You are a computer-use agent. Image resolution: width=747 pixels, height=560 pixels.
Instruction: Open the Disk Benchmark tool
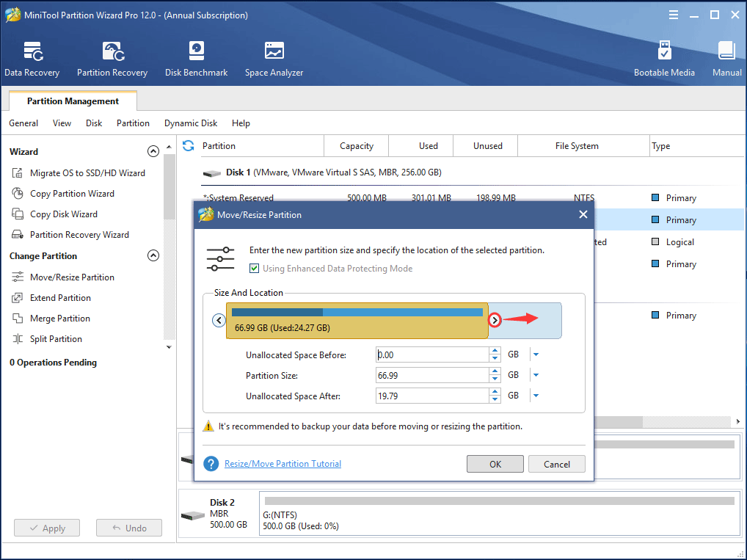click(196, 57)
